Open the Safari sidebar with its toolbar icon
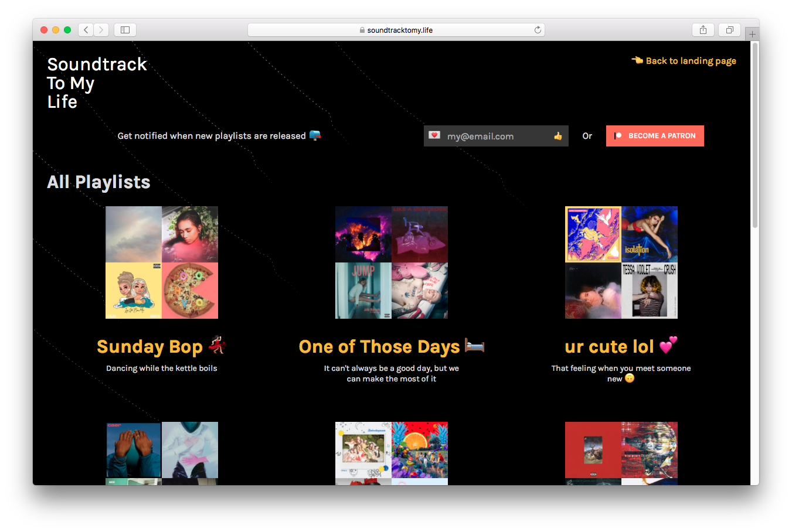The height and width of the screenshot is (532, 792). [x=125, y=29]
